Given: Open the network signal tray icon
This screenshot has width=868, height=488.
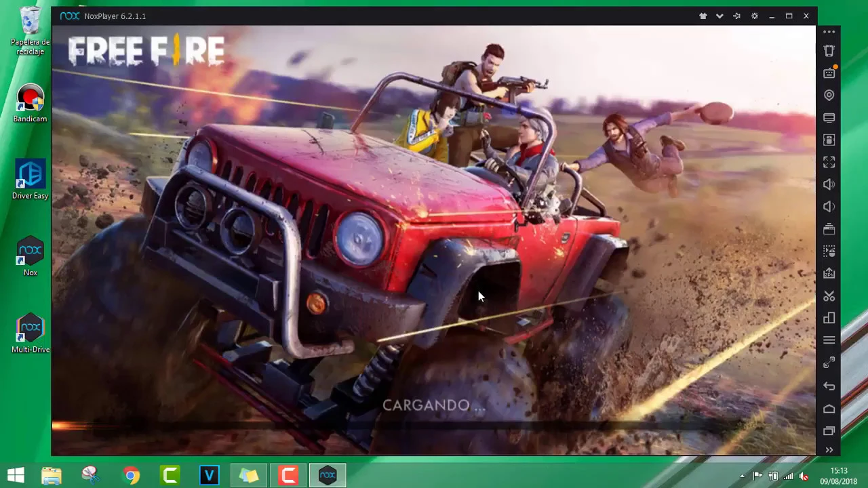Looking at the screenshot, I should [789, 476].
